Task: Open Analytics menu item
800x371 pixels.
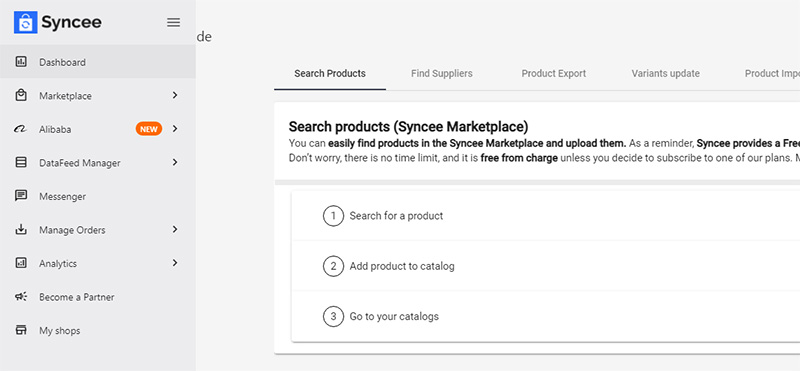Action: (97, 263)
